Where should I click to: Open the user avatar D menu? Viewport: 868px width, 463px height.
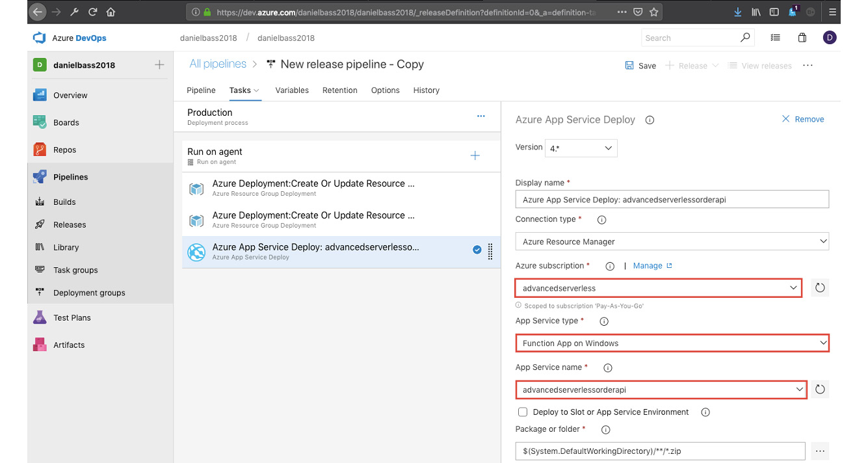[830, 38]
